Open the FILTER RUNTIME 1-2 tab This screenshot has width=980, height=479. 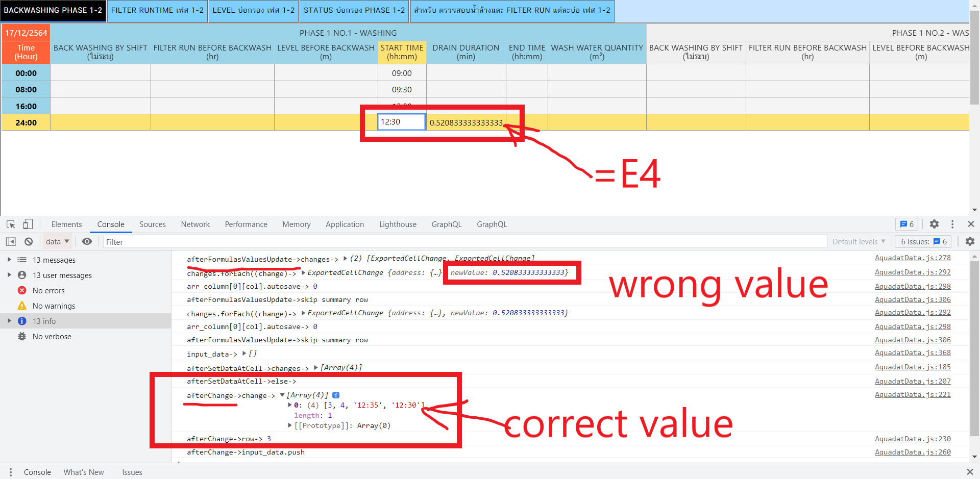(x=157, y=11)
